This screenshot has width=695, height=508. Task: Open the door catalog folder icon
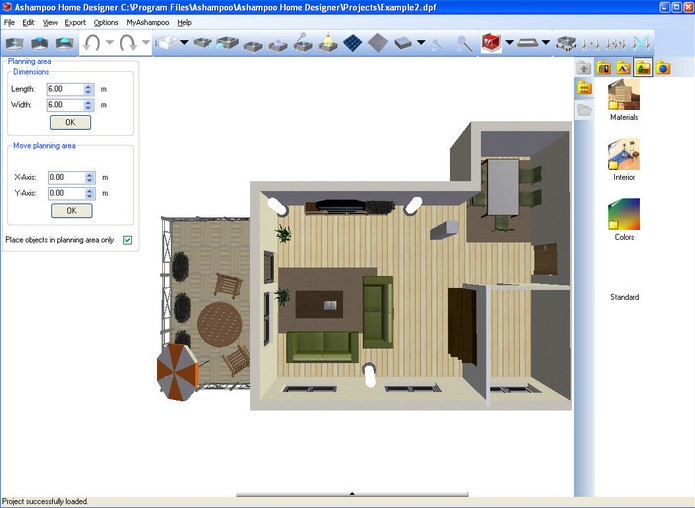tap(604, 68)
